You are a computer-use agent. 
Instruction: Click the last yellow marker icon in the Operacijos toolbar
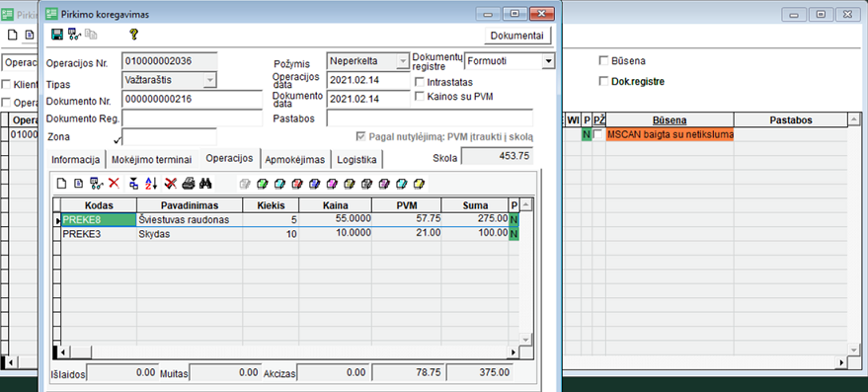(420, 184)
